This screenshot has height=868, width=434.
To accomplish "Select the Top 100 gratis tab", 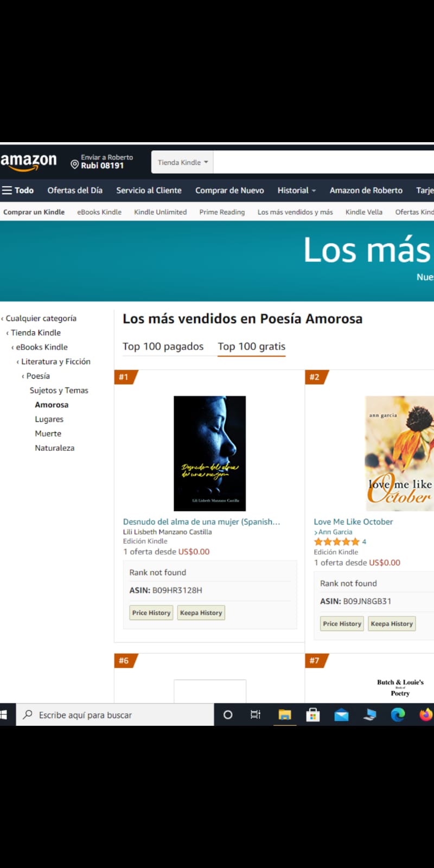I will 252,347.
